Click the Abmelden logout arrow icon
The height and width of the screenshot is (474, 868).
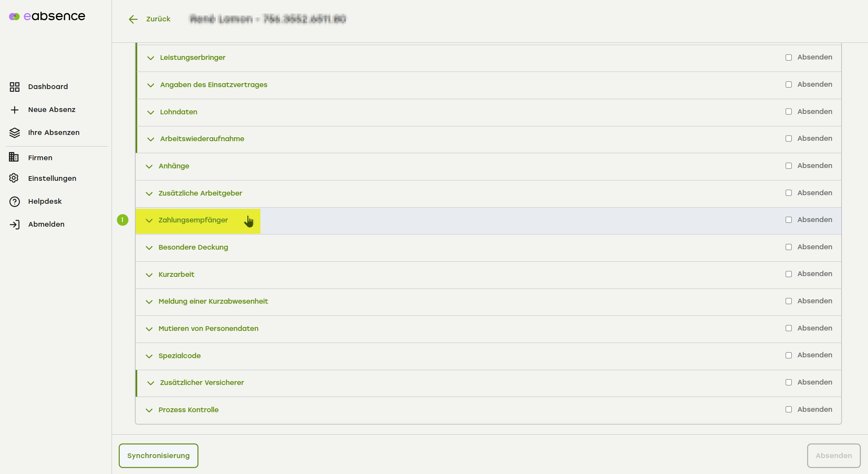[x=14, y=224]
